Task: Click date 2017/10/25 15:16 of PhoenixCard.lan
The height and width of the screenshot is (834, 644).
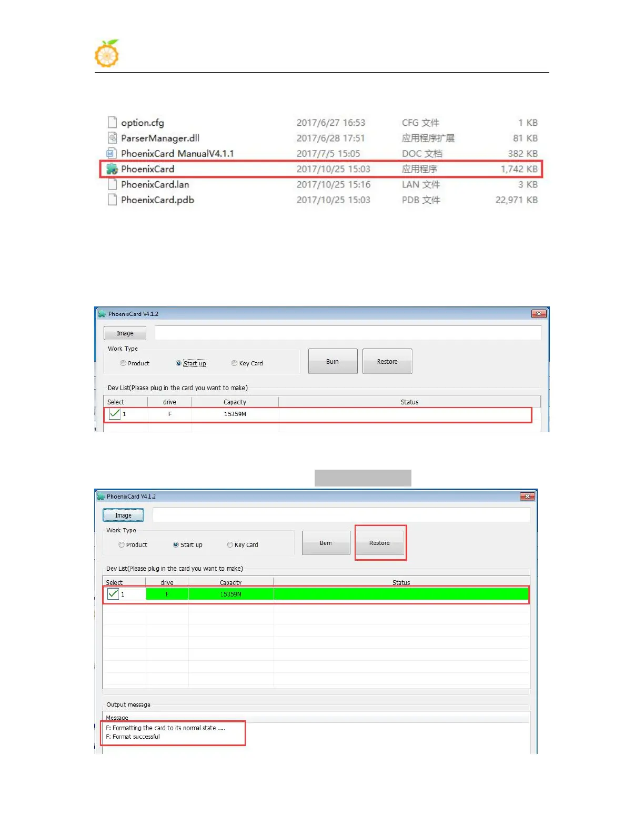Action: (x=333, y=184)
